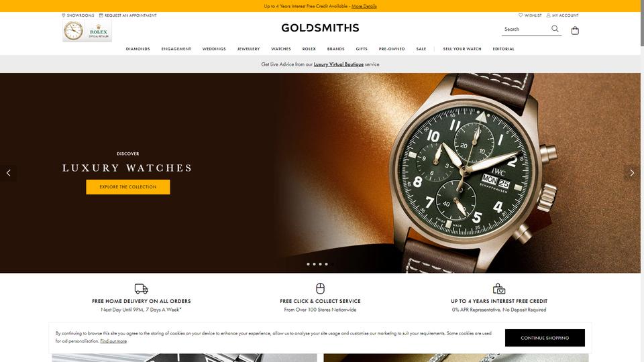Click the Wishlist heart icon
Image resolution: width=644 pixels, height=362 pixels.
coord(521,15)
